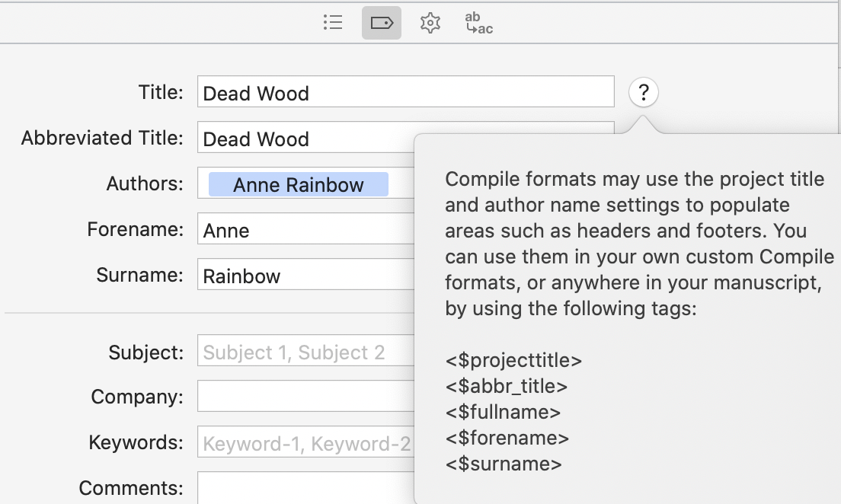Click into the Forename field with Anne

(x=305, y=229)
